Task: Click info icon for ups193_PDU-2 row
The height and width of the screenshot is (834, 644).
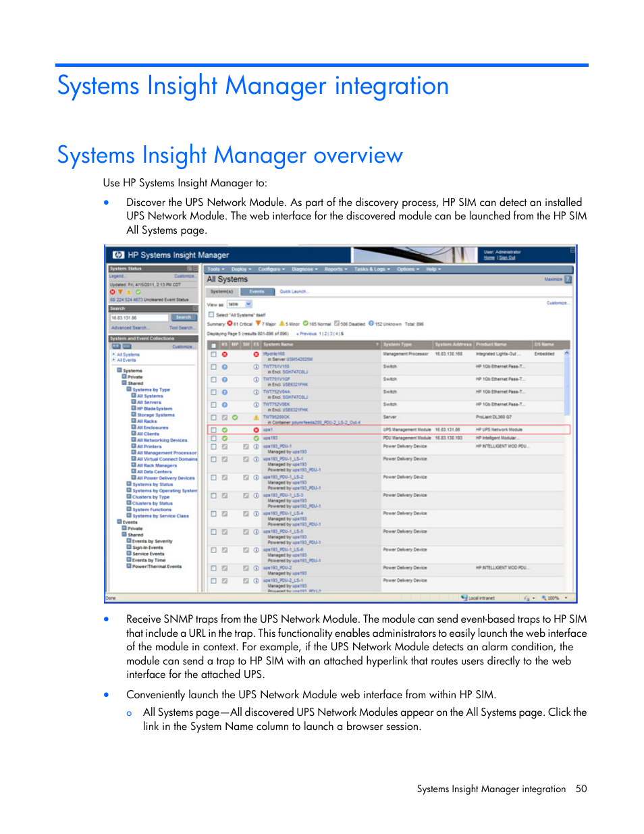Action: [x=257, y=568]
